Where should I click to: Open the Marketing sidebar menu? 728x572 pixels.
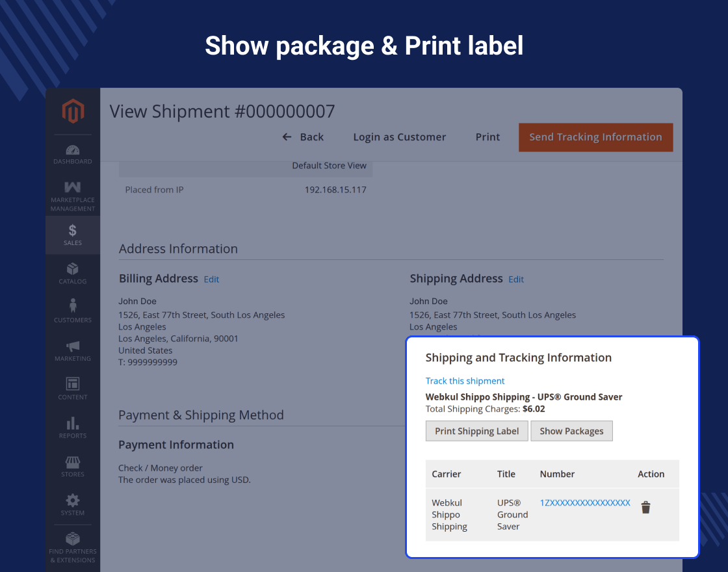pyautogui.click(x=72, y=350)
